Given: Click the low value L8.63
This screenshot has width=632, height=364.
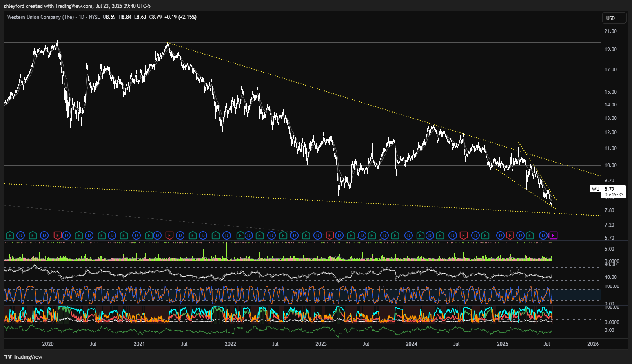Looking at the screenshot, I should pyautogui.click(x=140, y=17).
